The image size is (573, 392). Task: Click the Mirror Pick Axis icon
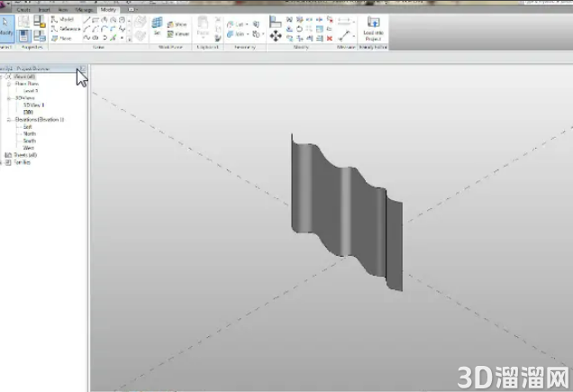pyautogui.click(x=289, y=20)
